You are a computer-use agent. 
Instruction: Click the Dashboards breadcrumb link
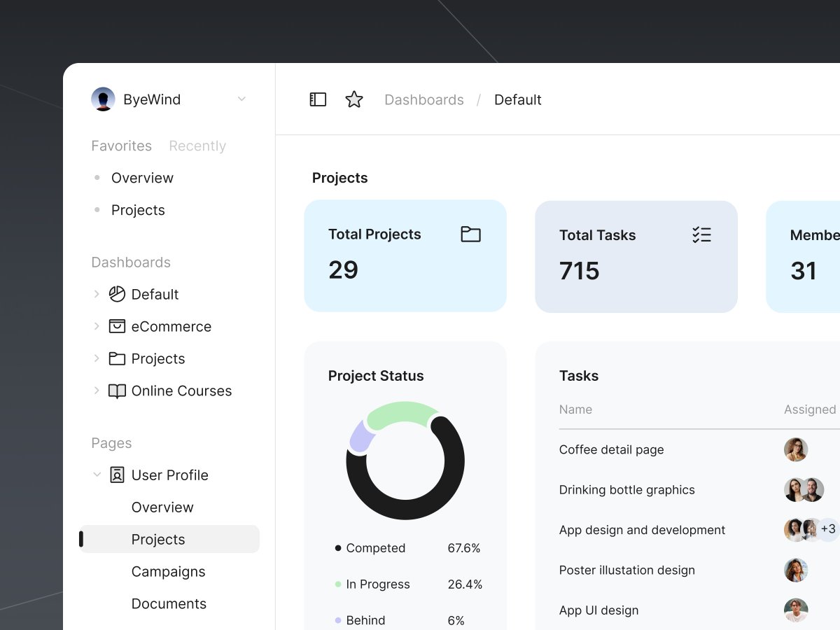[x=424, y=99]
